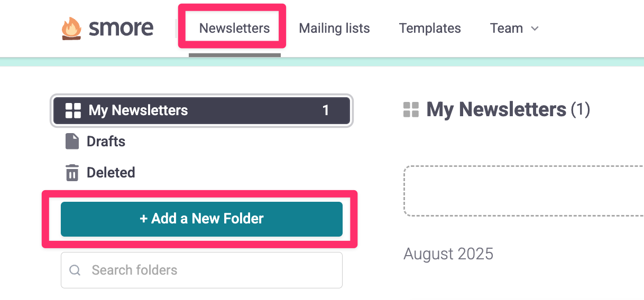Image resolution: width=644 pixels, height=300 pixels.
Task: Expand the chevron next to Team
Action: coord(535,29)
